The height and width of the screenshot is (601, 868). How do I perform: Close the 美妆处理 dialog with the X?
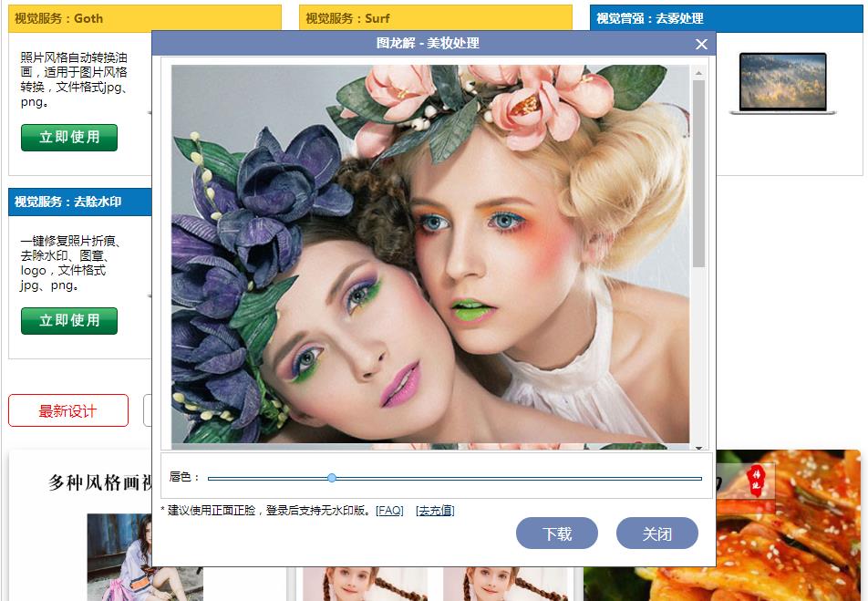point(701,45)
